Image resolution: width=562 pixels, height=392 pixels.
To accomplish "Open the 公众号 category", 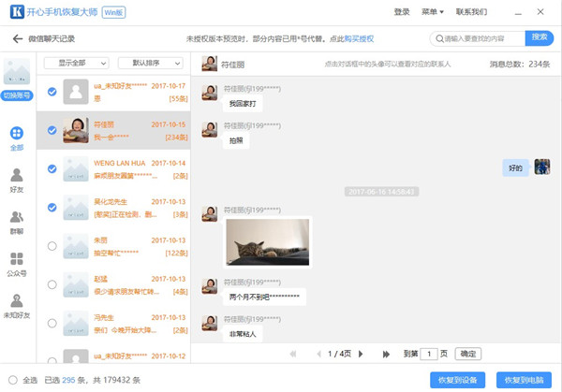I will (17, 264).
